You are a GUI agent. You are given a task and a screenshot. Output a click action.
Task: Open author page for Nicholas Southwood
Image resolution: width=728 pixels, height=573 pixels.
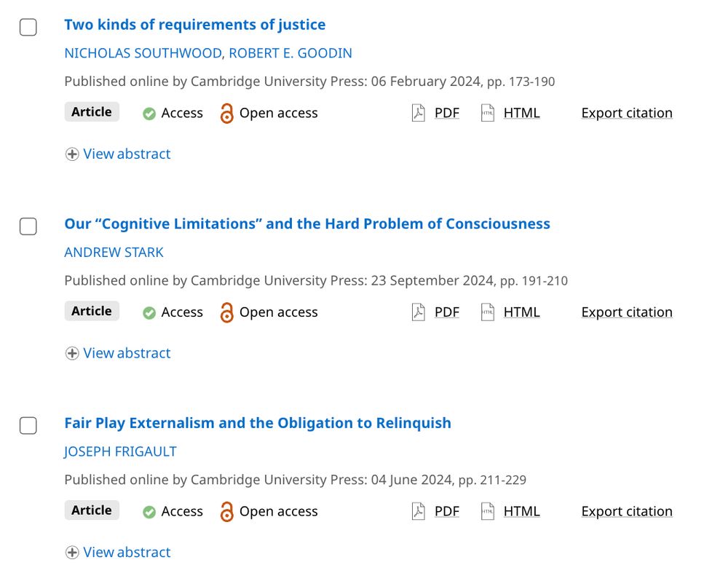[143, 53]
